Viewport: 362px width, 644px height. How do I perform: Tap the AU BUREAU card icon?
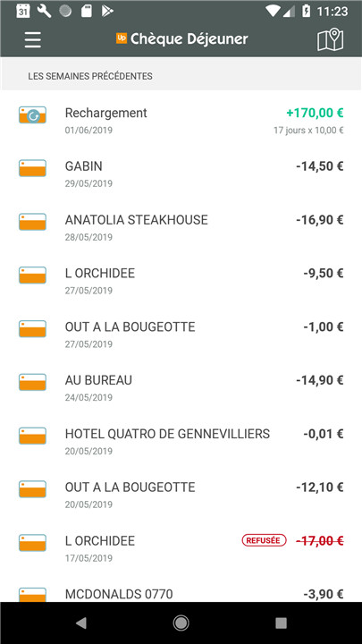click(32, 383)
